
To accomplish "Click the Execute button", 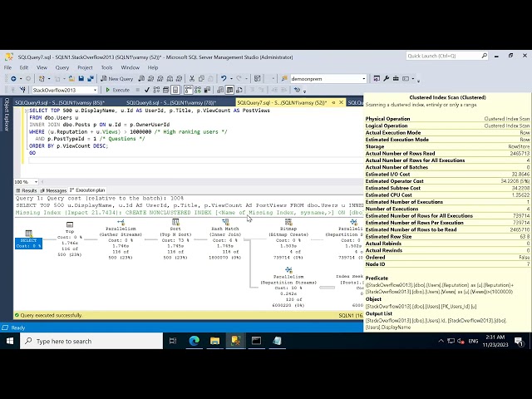I will point(118,90).
